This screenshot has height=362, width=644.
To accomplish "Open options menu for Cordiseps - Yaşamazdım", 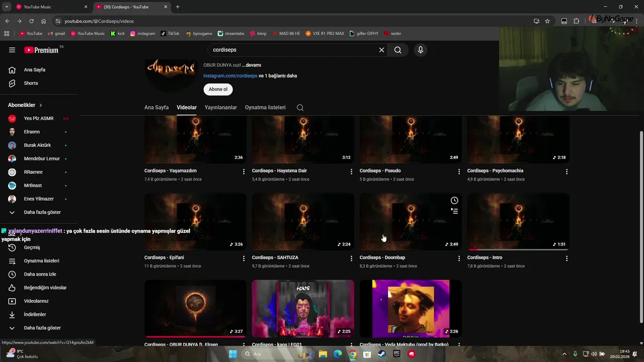I will (244, 171).
